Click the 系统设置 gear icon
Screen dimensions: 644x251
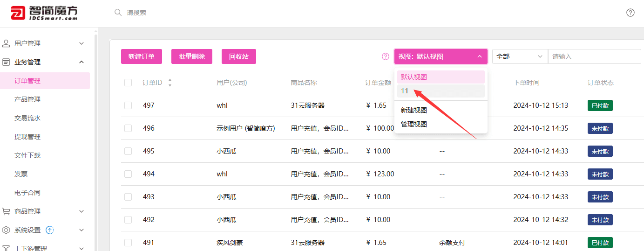6,230
